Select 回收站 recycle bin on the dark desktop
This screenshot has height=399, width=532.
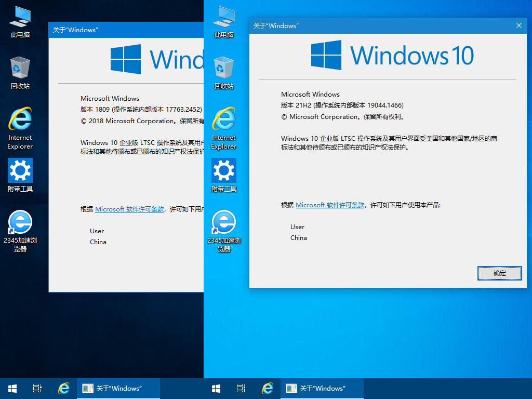point(20,73)
